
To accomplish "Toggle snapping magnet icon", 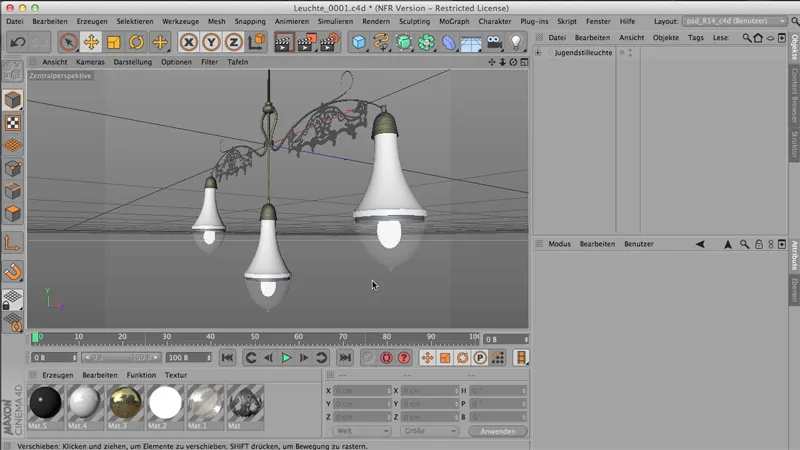I will point(13,271).
